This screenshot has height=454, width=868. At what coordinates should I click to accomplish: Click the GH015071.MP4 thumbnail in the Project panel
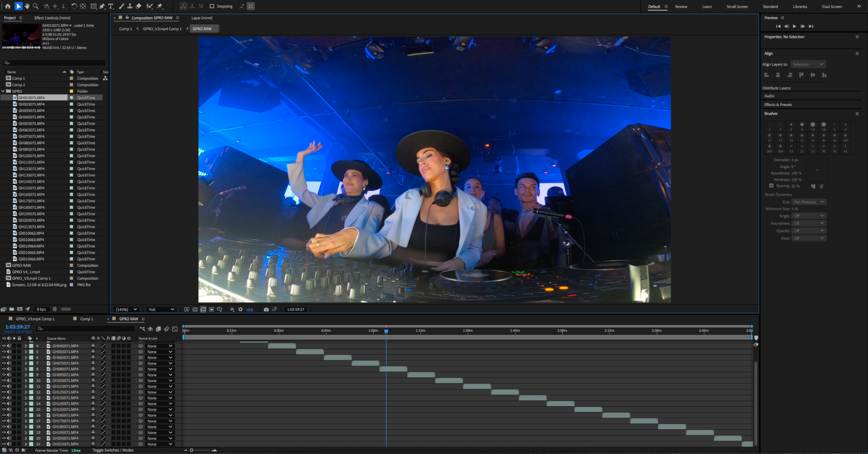[21, 36]
